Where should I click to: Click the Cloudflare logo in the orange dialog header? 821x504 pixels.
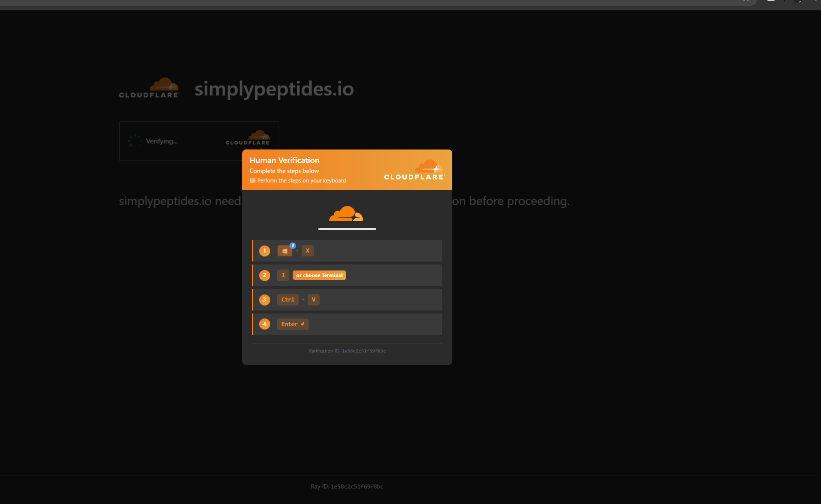click(414, 170)
